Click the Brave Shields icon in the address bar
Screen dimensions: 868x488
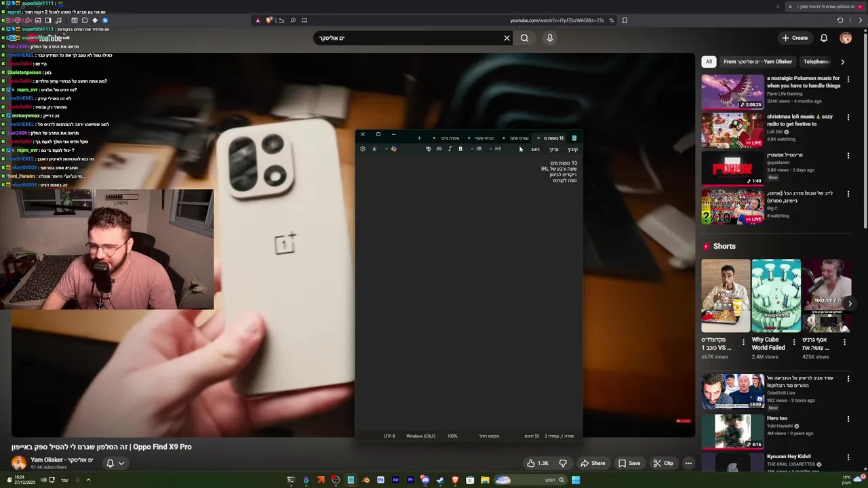(x=269, y=20)
